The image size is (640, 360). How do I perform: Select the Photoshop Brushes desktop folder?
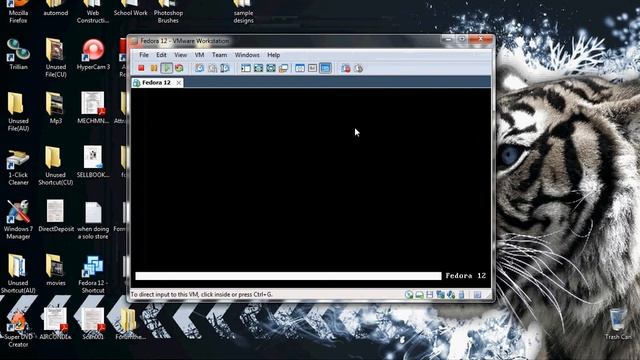point(168,11)
